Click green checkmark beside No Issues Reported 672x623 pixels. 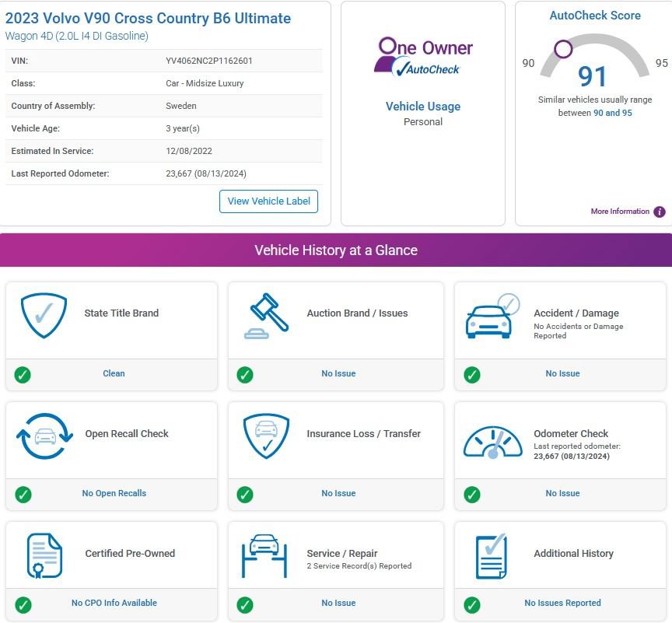[x=472, y=604]
